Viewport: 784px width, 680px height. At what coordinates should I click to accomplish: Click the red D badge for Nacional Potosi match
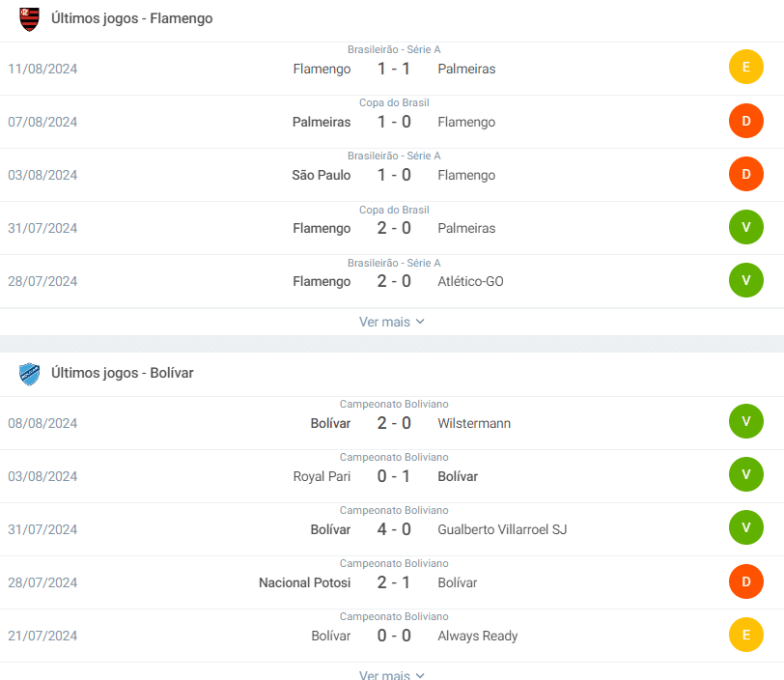[746, 581]
